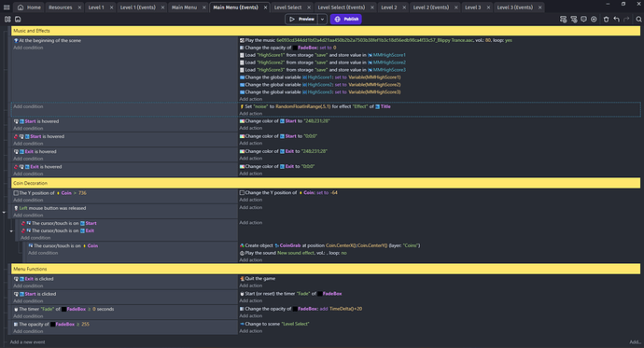Click Add a new event link
The image size is (644, 348).
27,341
